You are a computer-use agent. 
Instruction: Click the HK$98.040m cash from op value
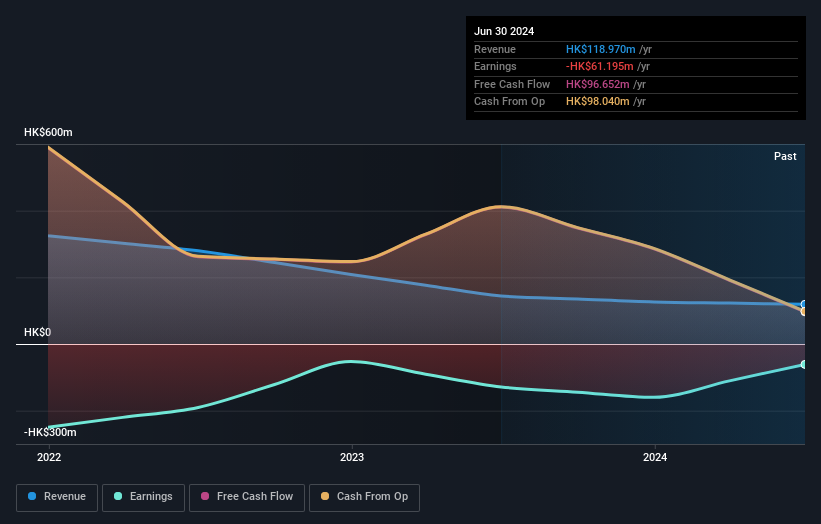597,102
